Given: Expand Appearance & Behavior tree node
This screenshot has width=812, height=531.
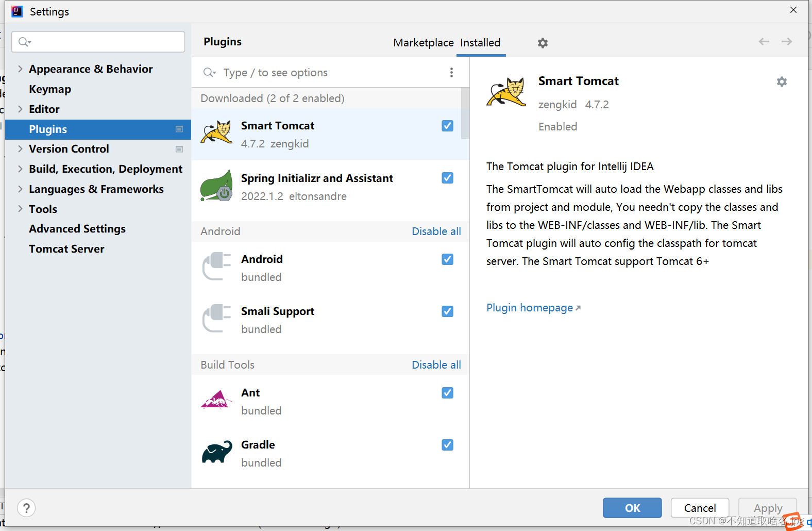Looking at the screenshot, I should point(20,69).
